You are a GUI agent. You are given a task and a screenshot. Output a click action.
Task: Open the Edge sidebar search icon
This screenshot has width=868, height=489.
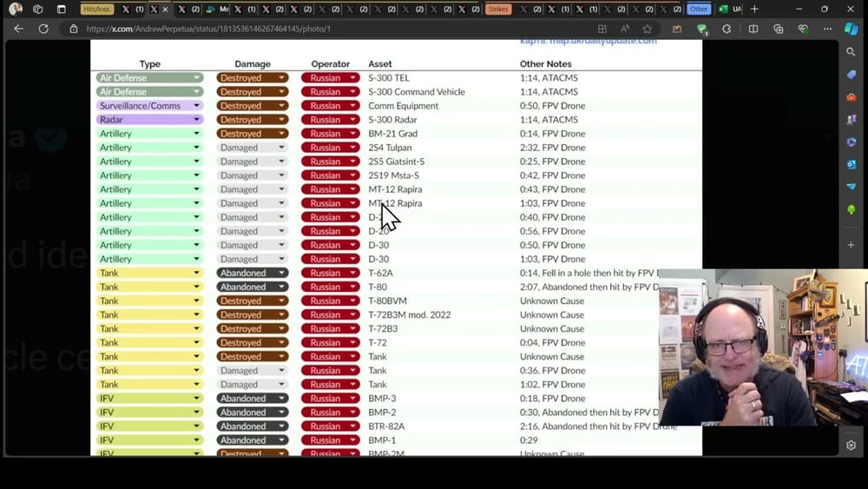[852, 52]
